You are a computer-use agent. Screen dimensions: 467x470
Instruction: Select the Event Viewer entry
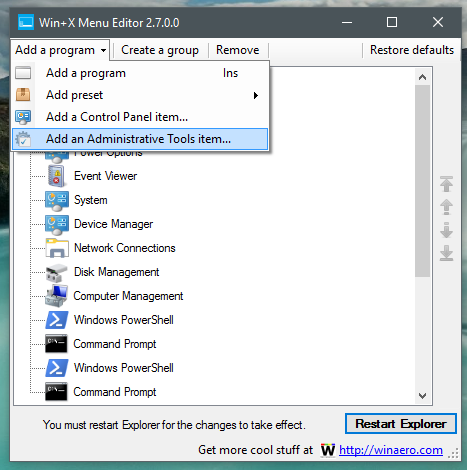[x=105, y=176]
